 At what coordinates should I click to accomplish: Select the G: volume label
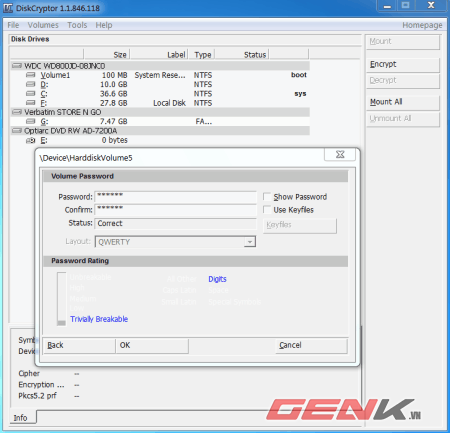[x=44, y=122]
